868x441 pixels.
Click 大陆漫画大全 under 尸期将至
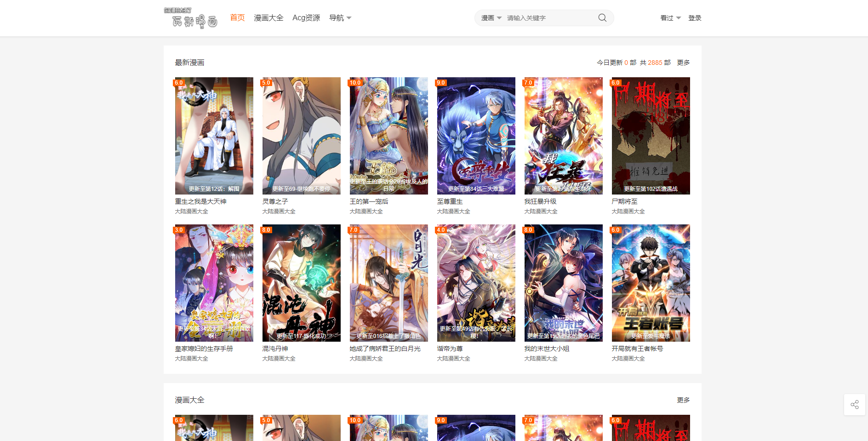pos(628,212)
